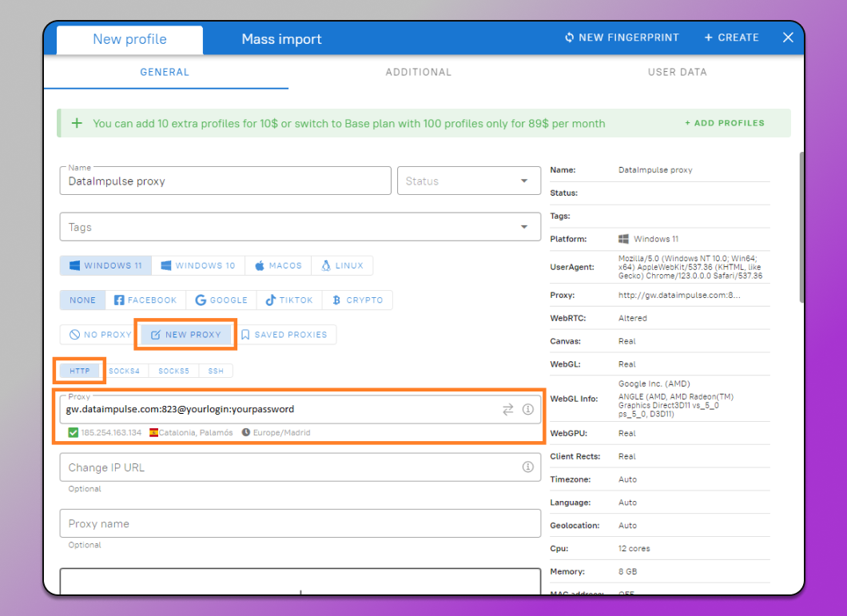Viewport: 847px width, 616px height.
Task: Open the ADDITIONAL tab
Action: pyautogui.click(x=418, y=72)
